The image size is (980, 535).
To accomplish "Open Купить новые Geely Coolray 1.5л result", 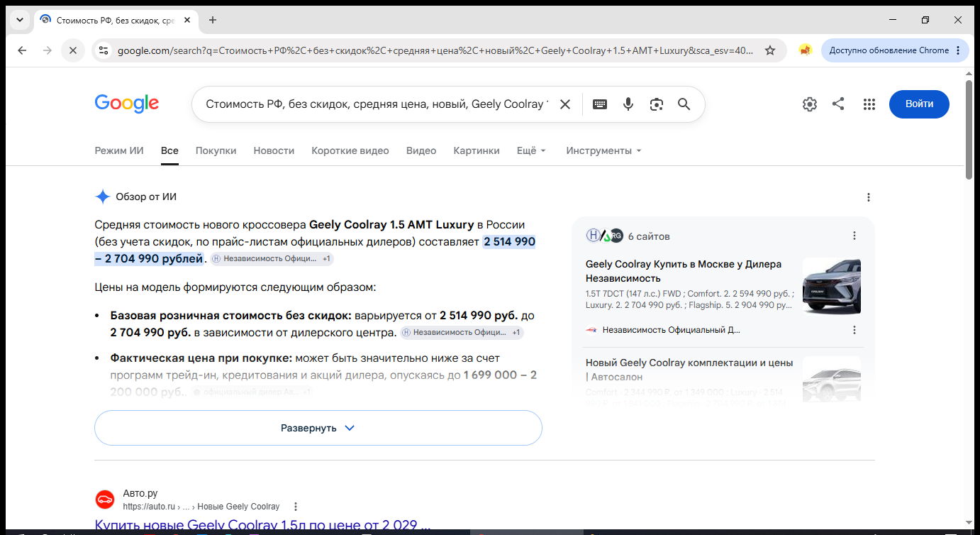I will [262, 526].
